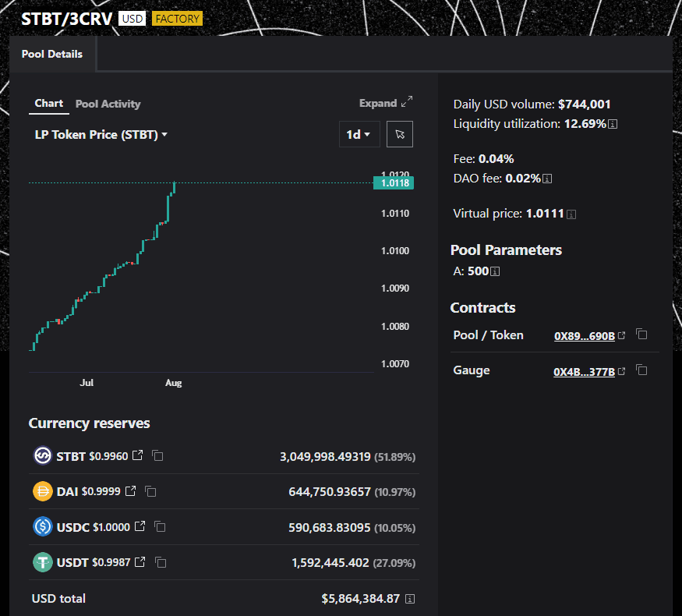Show Liquidity utilization info tooltip
Screen dimensions: 682x616
tap(613, 125)
